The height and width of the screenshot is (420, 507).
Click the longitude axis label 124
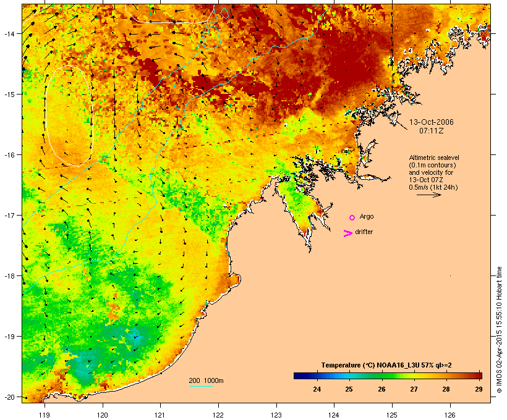[334, 415]
